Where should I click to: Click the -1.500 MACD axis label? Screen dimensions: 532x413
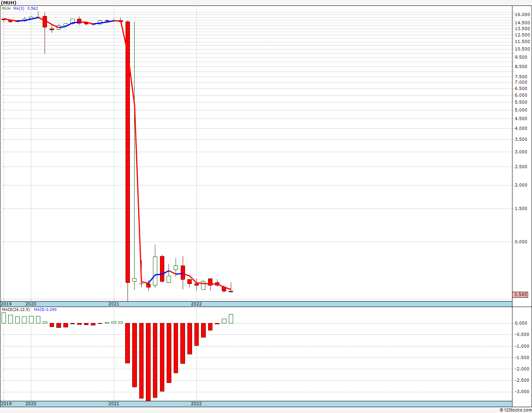(522, 357)
